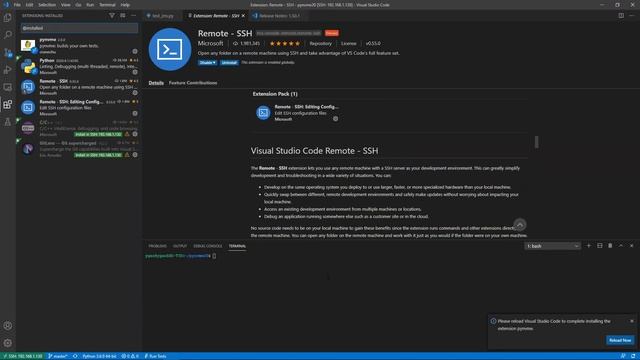Screen dimensions: 640x360
Task: Select the Extensions view icon
Action: (x=7, y=104)
